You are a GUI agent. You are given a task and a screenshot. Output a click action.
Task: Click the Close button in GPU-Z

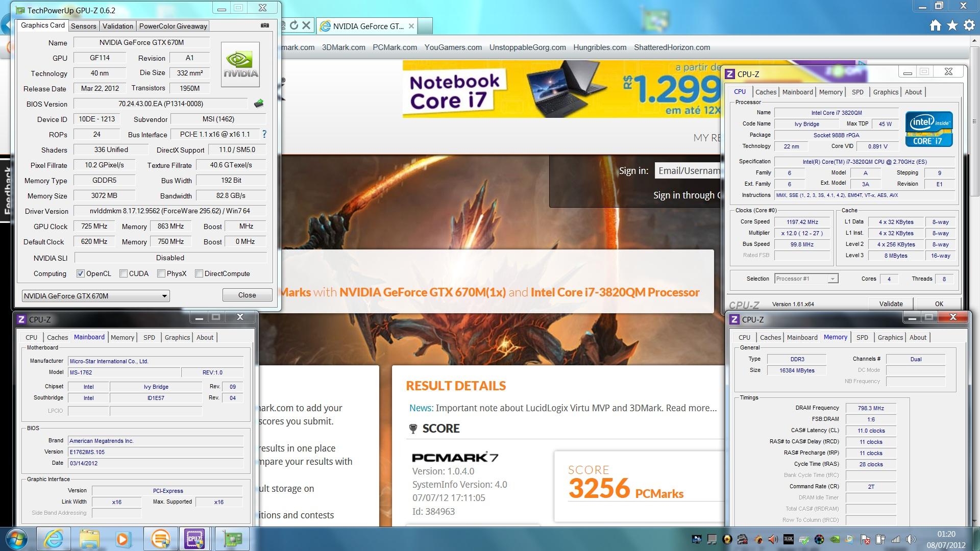(247, 295)
